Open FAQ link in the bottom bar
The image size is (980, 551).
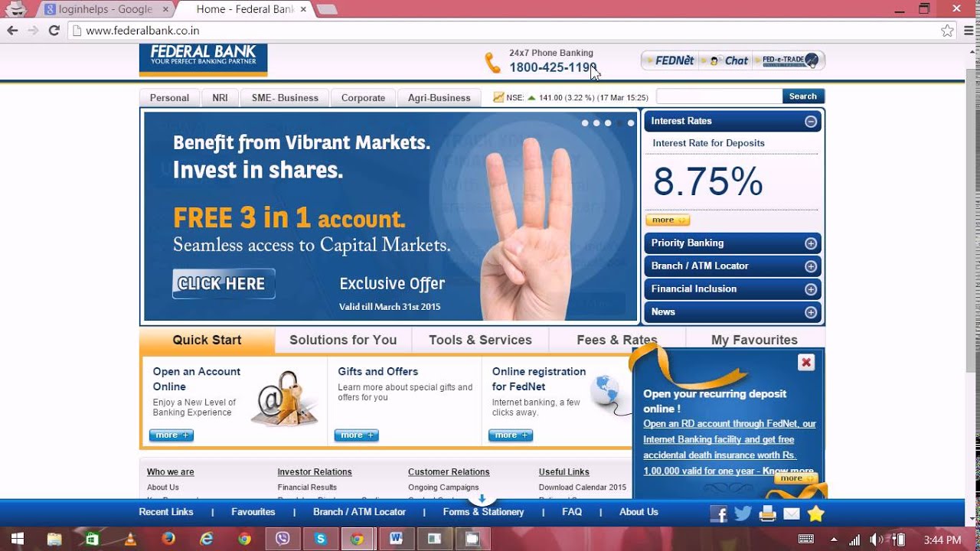[572, 512]
